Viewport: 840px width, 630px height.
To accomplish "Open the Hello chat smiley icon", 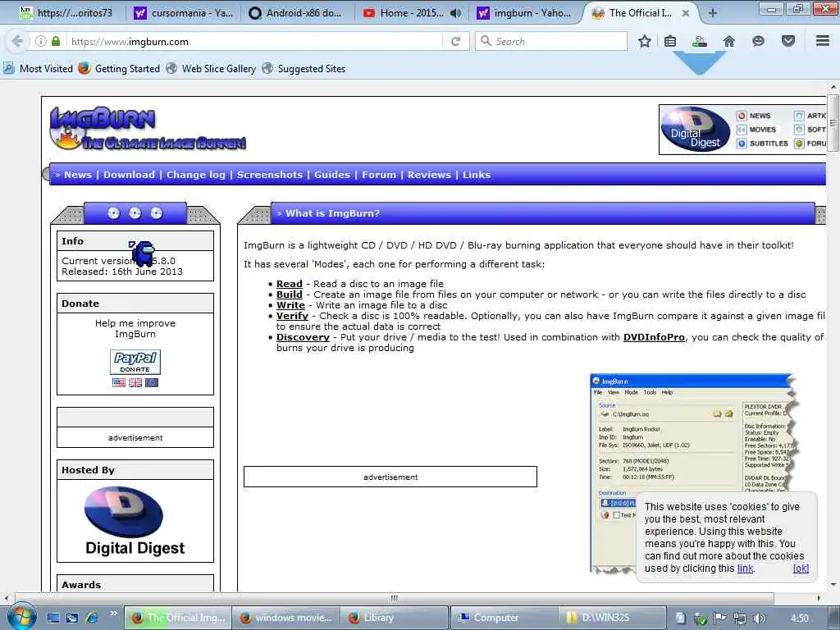I will 758,41.
